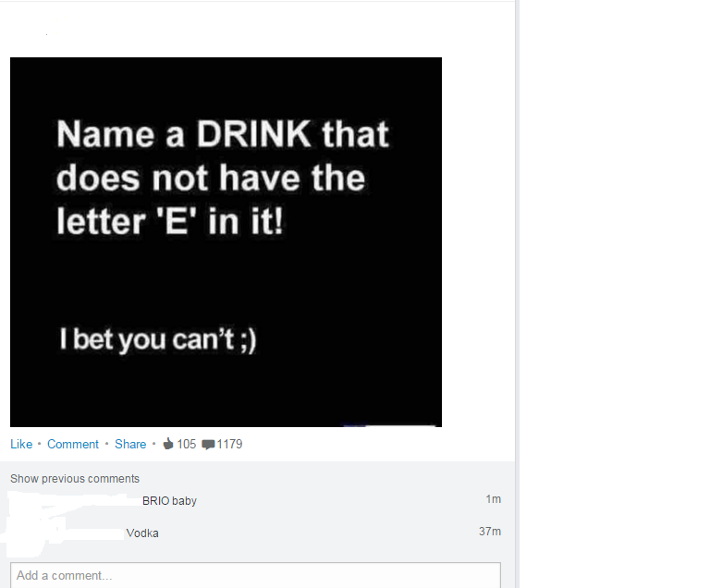This screenshot has width=710, height=588.
Task: Expand Show previous comments
Action: (x=75, y=479)
